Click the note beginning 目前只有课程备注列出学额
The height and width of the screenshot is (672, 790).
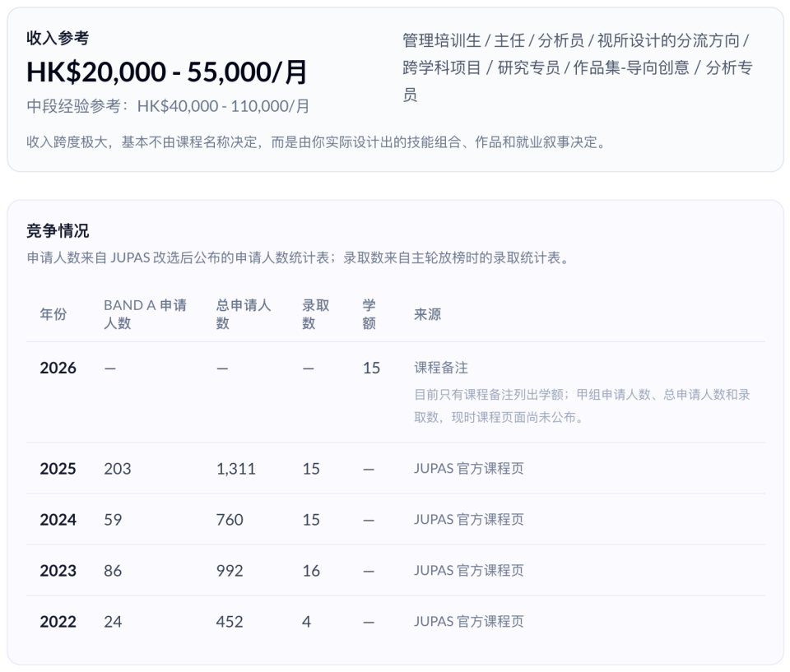[582, 406]
